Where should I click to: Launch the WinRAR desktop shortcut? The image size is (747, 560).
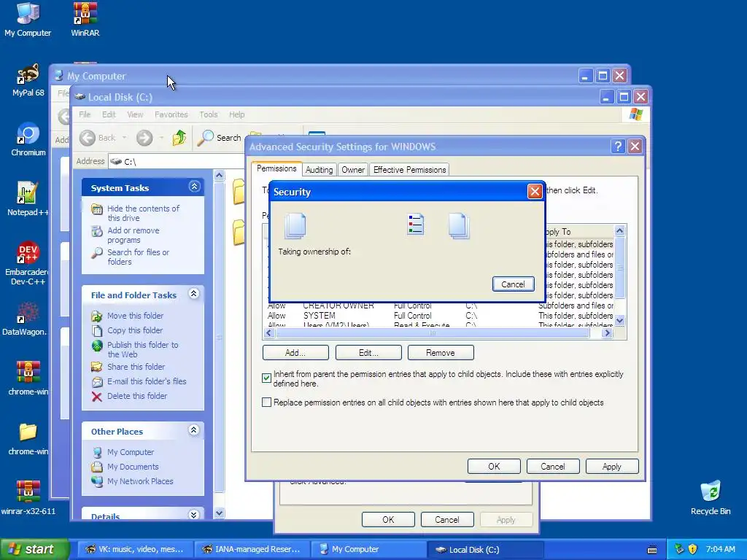point(85,20)
